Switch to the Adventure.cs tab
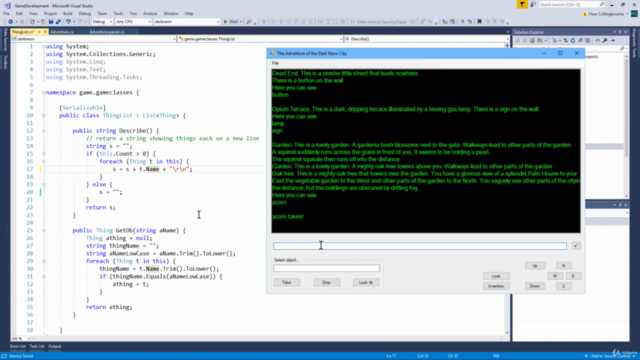The height and width of the screenshot is (360, 640). (x=62, y=32)
